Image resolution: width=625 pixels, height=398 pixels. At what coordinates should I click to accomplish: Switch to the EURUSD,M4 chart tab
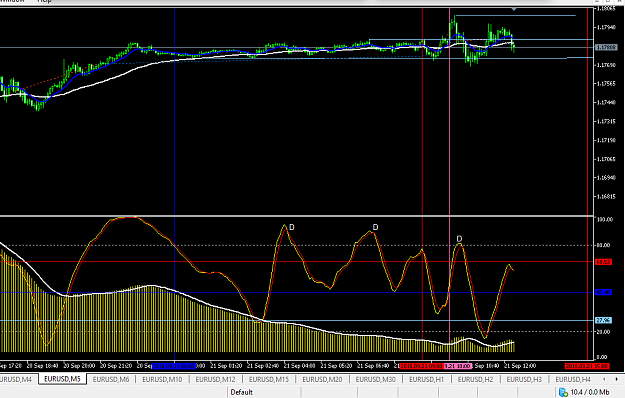[16, 379]
